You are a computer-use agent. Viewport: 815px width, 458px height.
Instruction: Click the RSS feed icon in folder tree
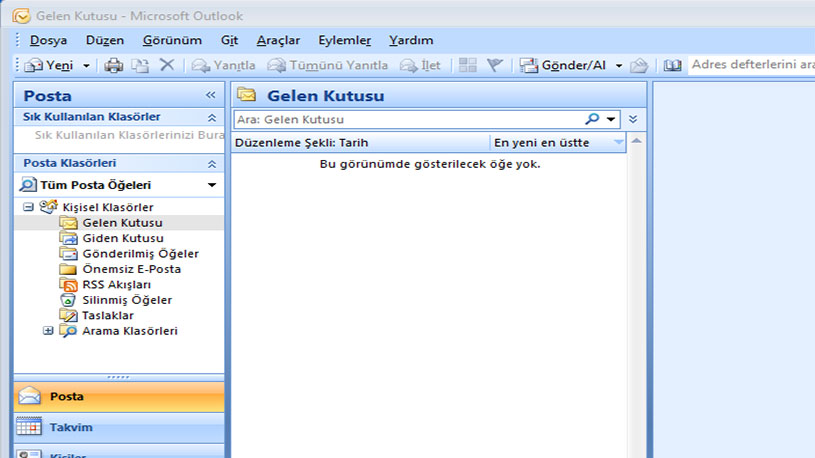pos(68,284)
